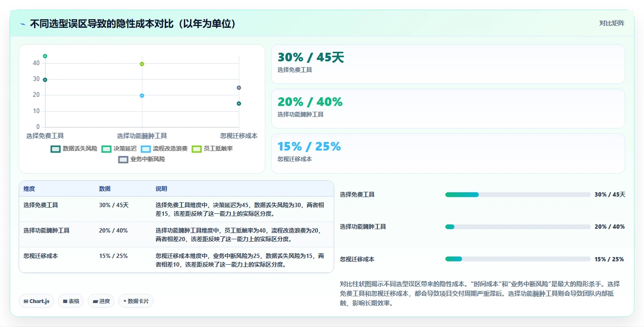644x327 pixels.
Task: Click the lightning icon beside the title
Action: 23,24
